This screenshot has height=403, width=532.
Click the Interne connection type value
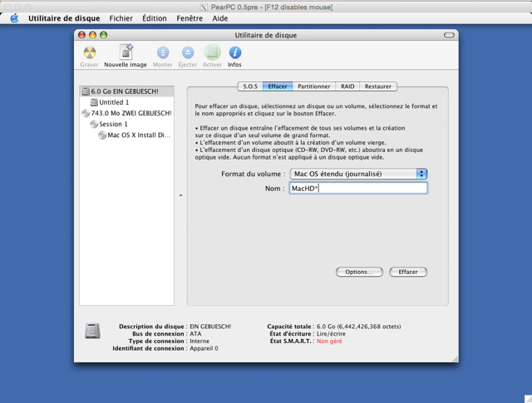199,342
